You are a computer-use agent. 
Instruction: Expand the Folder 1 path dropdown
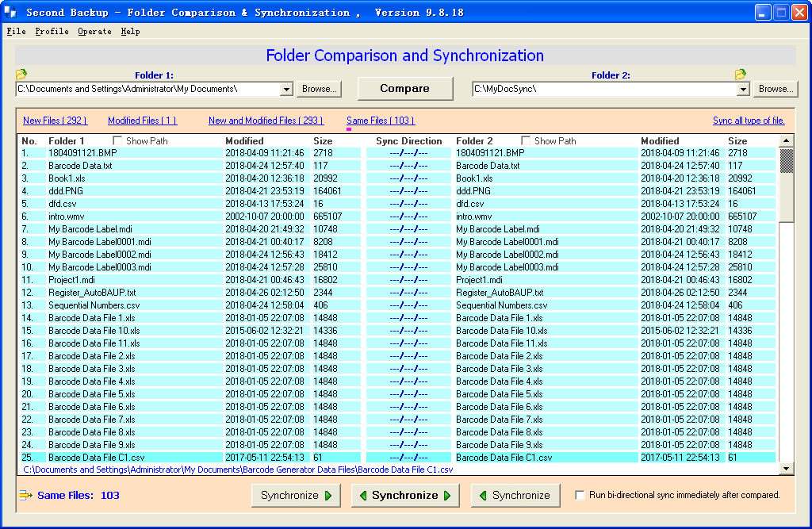coord(287,89)
